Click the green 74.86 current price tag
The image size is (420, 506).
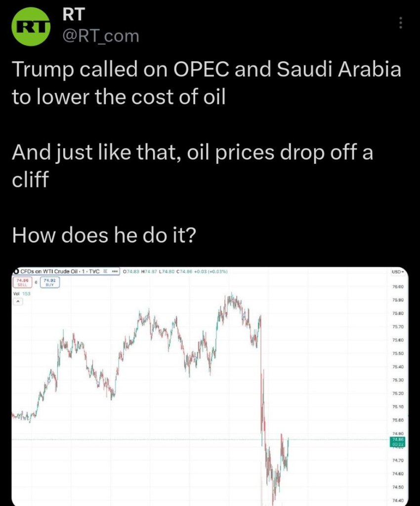[x=398, y=441]
